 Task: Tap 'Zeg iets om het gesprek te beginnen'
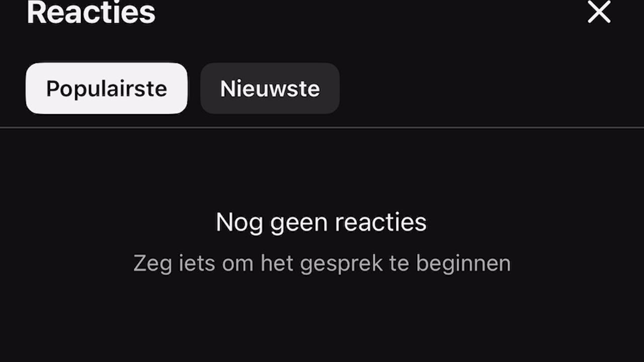coord(322,263)
